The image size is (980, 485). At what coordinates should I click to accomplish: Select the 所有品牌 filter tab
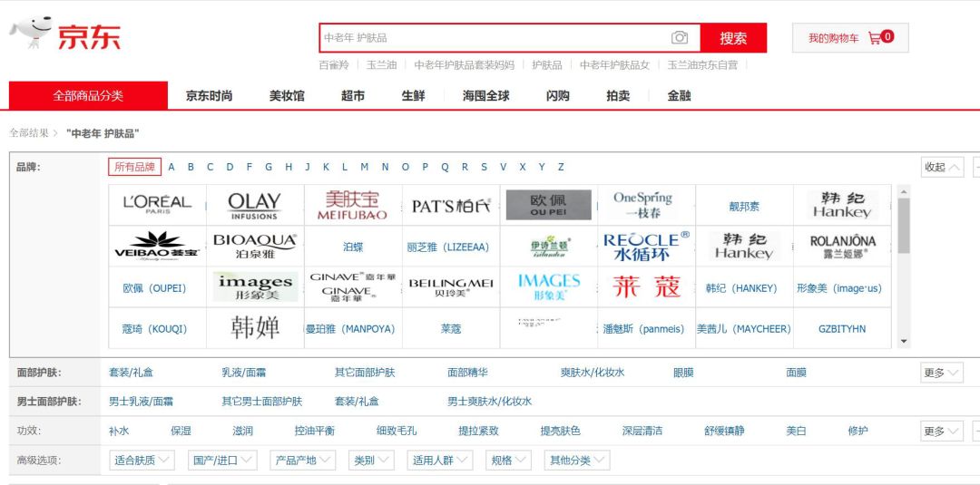[134, 167]
